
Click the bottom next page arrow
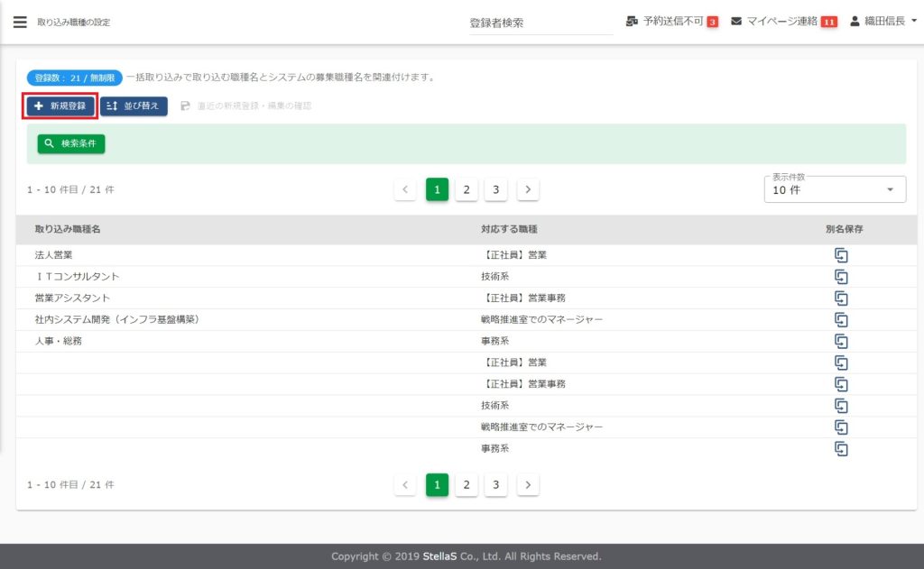click(x=528, y=485)
